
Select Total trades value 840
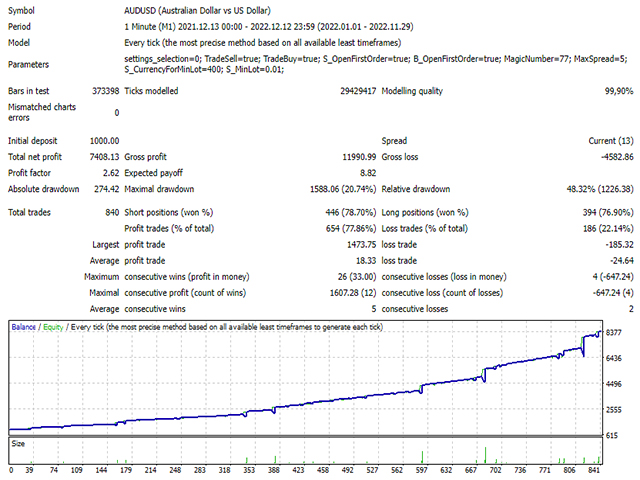(x=112, y=212)
